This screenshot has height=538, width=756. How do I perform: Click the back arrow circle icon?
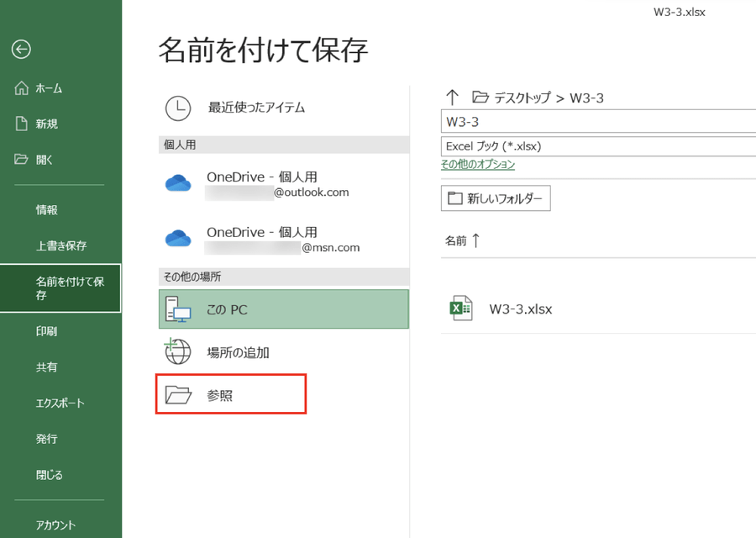[x=21, y=50]
